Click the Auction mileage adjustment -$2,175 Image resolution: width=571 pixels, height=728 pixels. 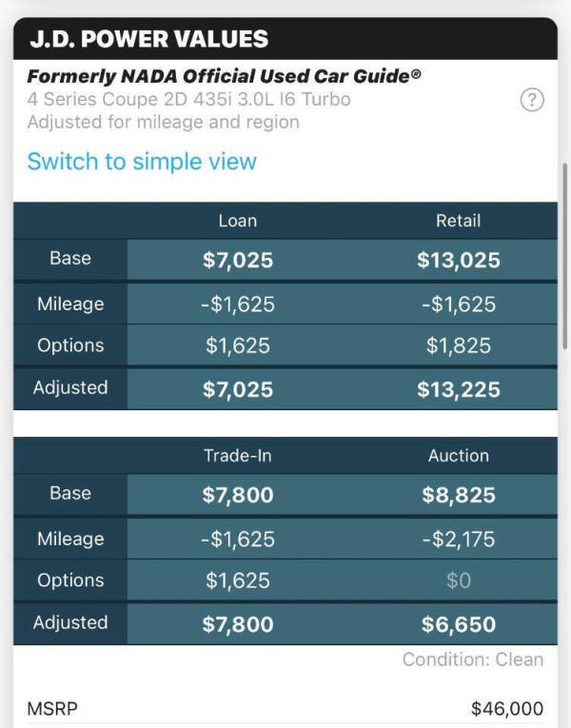[x=458, y=539]
